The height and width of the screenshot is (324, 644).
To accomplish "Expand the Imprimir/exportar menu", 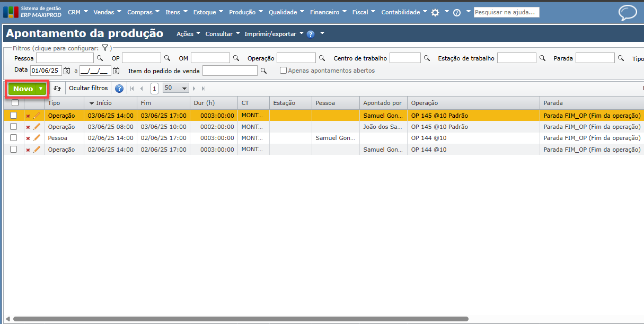I will (274, 34).
